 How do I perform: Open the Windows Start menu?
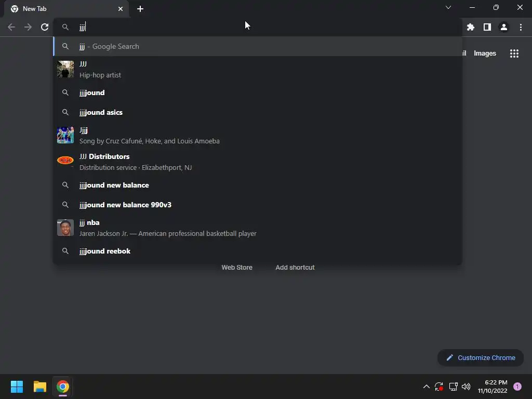pos(17,387)
